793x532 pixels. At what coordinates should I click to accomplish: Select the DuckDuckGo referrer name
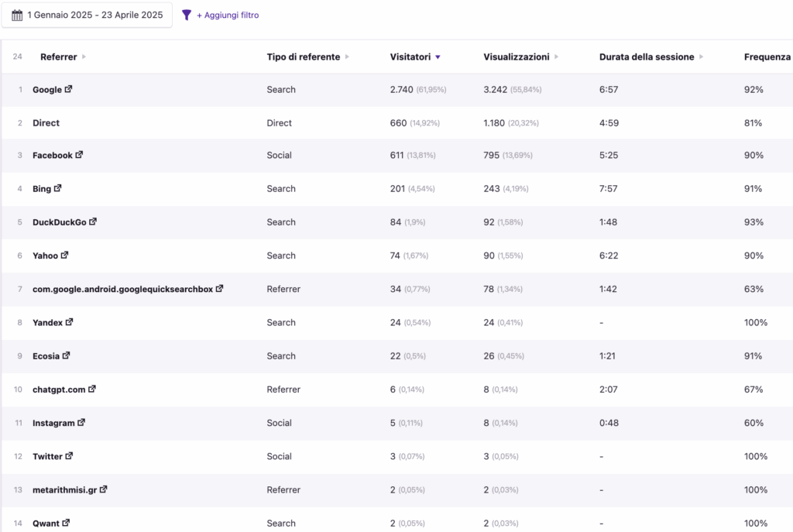[x=59, y=222]
